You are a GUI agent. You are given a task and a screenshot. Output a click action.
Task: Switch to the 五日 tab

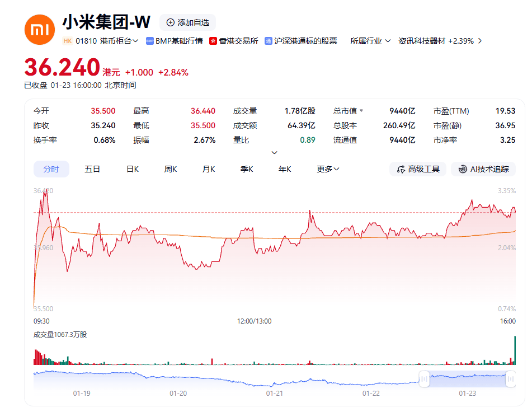click(x=92, y=168)
